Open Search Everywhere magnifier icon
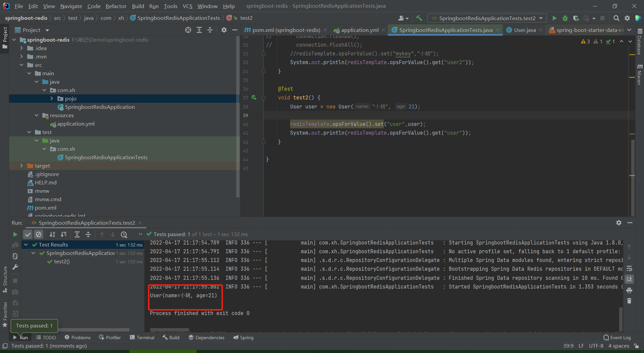 [616, 18]
